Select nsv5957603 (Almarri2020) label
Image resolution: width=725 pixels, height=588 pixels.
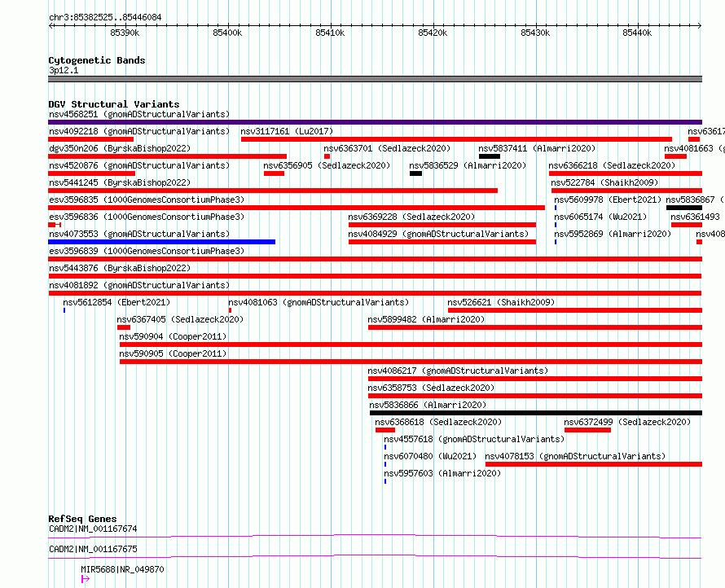point(442,473)
